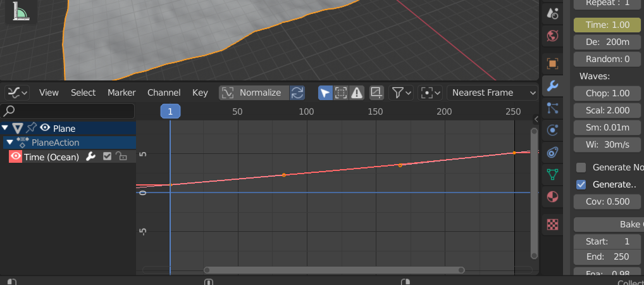Viewport: 644px width, 285px height.
Task: Click the Coverage 0.500 field
Action: point(609,201)
